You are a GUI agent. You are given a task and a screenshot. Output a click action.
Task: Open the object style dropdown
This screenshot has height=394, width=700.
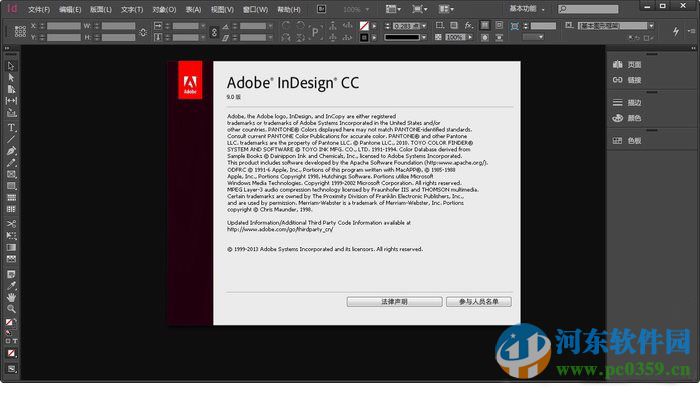(651, 26)
